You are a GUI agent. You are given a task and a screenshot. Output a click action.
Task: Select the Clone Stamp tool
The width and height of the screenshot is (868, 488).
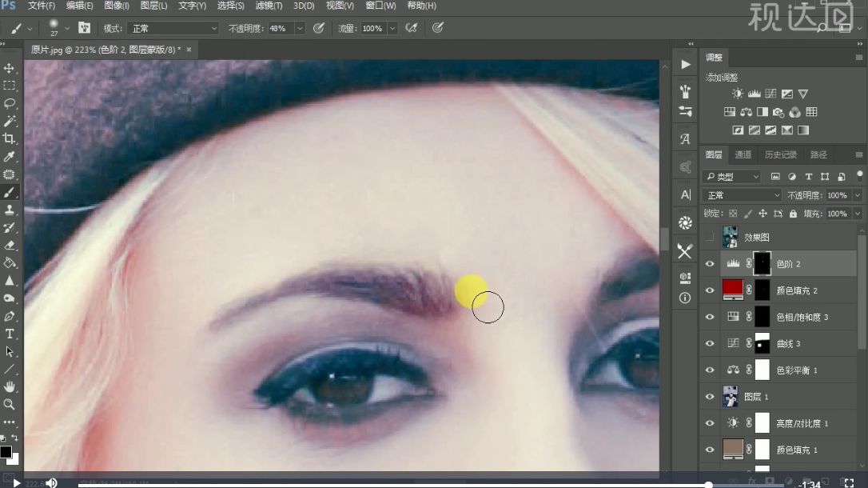[10, 210]
